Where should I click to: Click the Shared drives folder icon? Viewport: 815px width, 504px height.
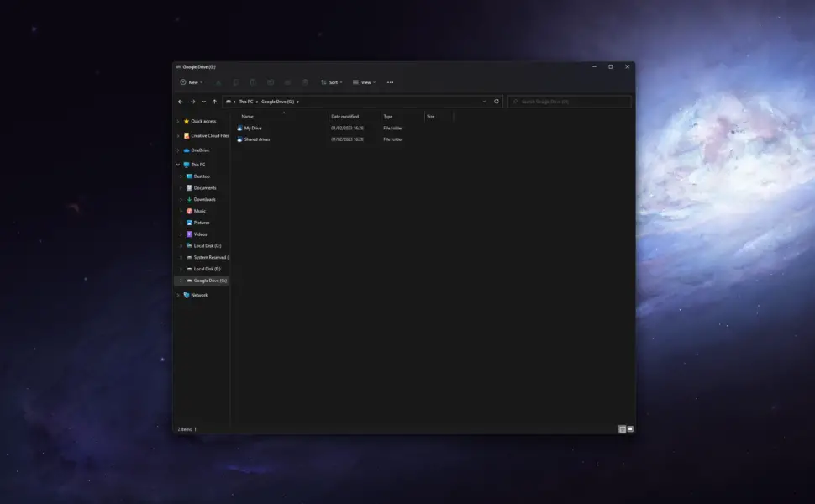pos(239,139)
